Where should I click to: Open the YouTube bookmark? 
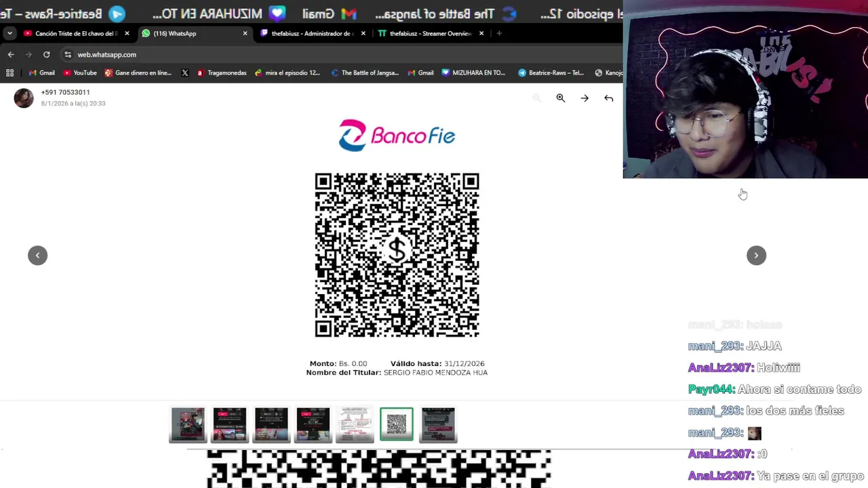[x=79, y=73]
